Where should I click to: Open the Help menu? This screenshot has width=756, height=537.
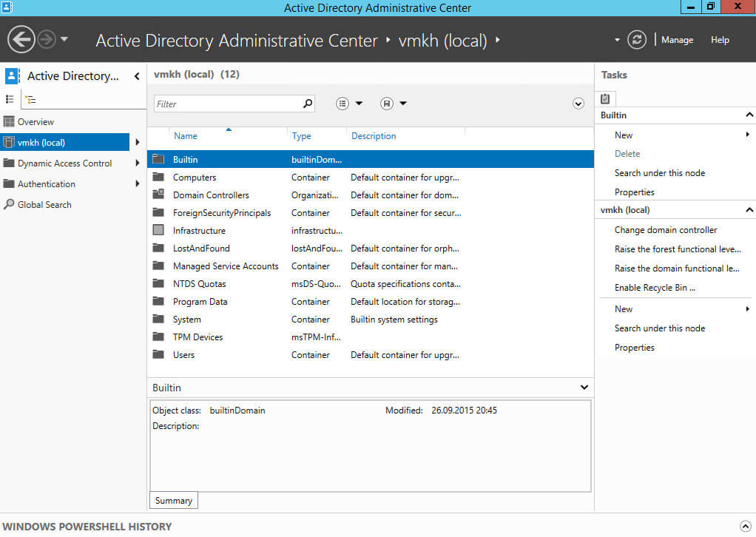point(720,40)
